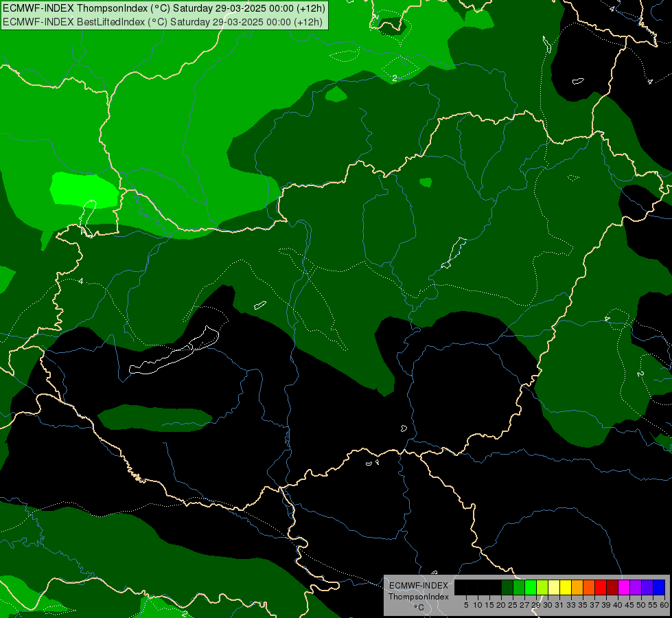
Task: Click the legend tick label 40
Action: [x=618, y=605]
